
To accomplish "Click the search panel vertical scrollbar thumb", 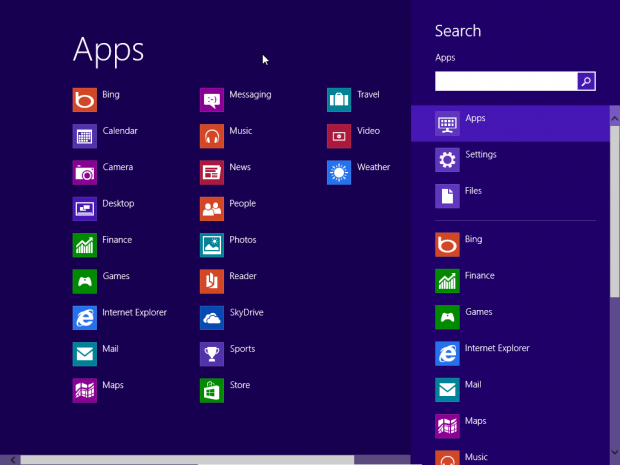I will point(614,212).
